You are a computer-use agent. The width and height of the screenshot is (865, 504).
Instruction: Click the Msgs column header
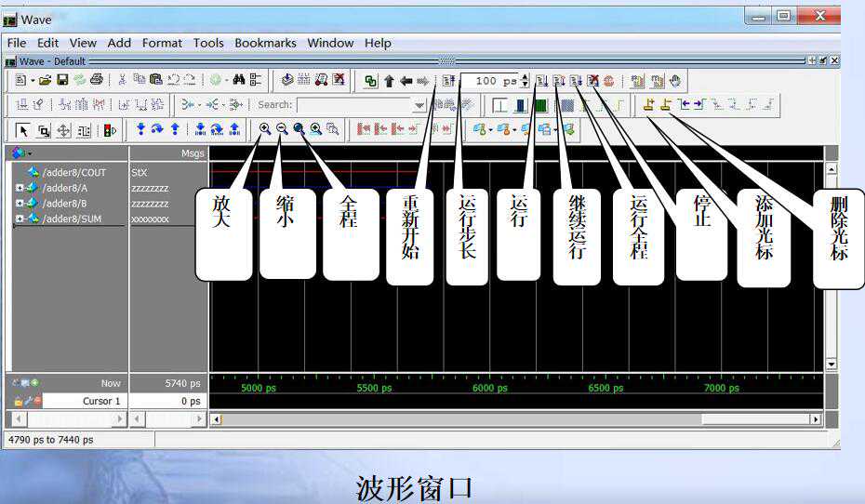click(168, 153)
